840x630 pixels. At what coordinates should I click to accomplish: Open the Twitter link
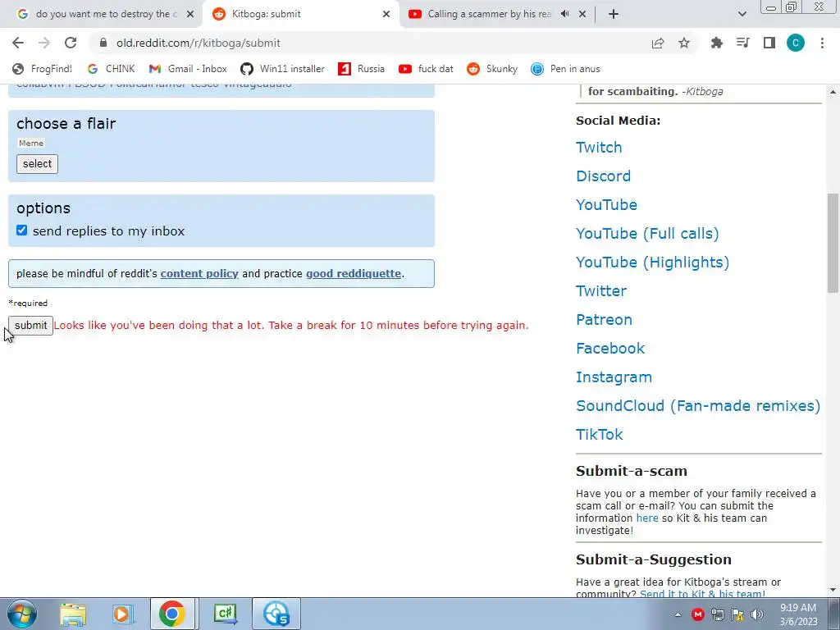(x=601, y=291)
